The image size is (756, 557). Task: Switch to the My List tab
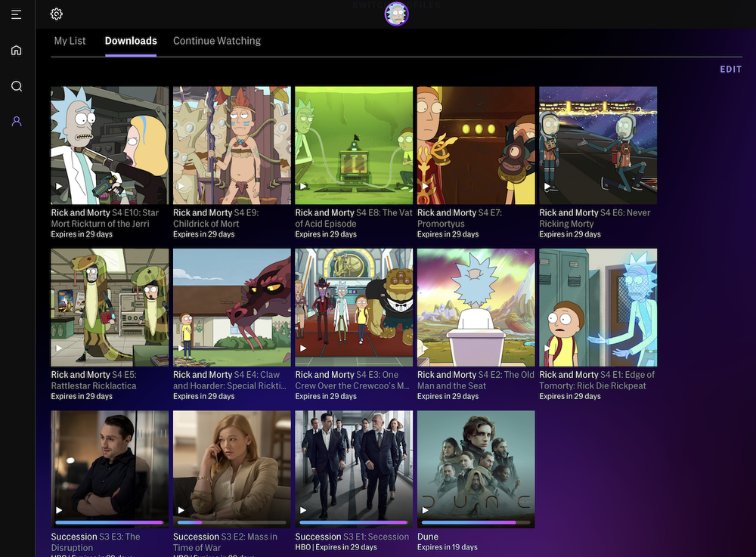click(70, 41)
